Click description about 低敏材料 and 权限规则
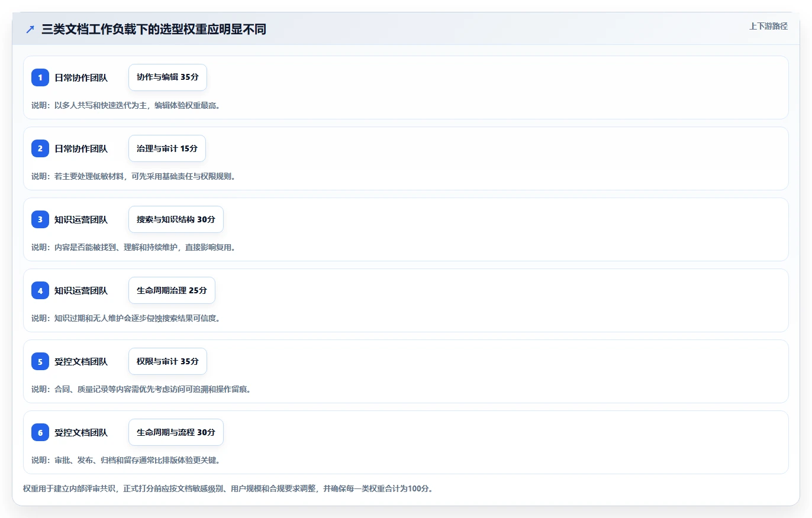812x518 pixels. (133, 176)
